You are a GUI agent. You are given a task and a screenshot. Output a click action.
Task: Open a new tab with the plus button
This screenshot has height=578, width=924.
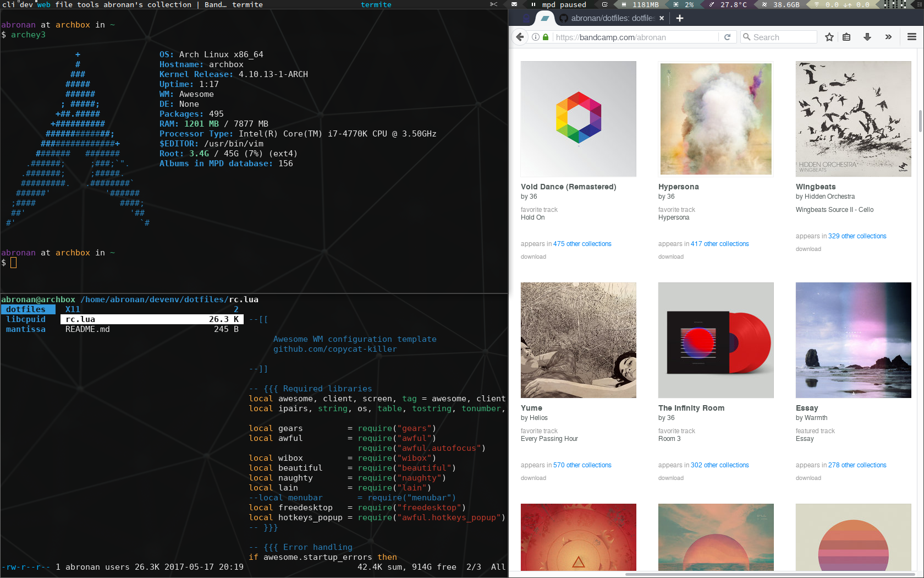point(680,18)
